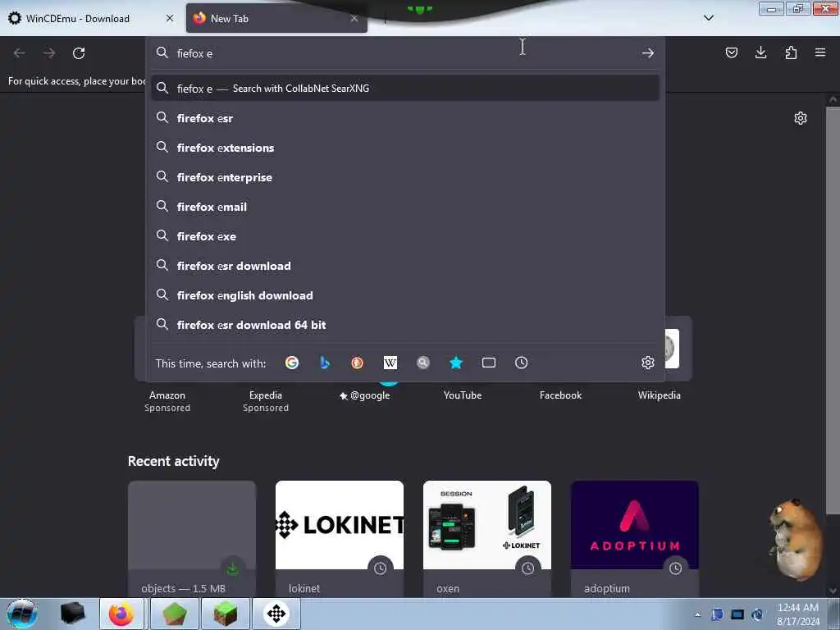840x630 pixels.
Task: Search this time with Google
Action: pyautogui.click(x=292, y=363)
